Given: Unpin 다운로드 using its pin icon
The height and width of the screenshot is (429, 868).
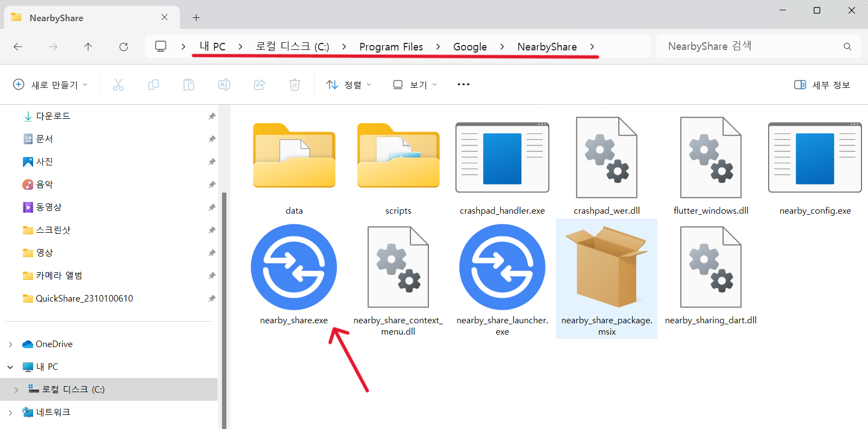Looking at the screenshot, I should pyautogui.click(x=212, y=116).
